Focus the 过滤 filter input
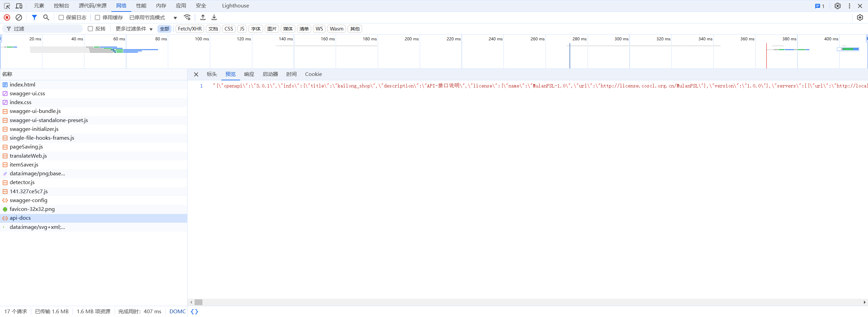Image resolution: width=868 pixels, height=317 pixels. click(x=43, y=29)
